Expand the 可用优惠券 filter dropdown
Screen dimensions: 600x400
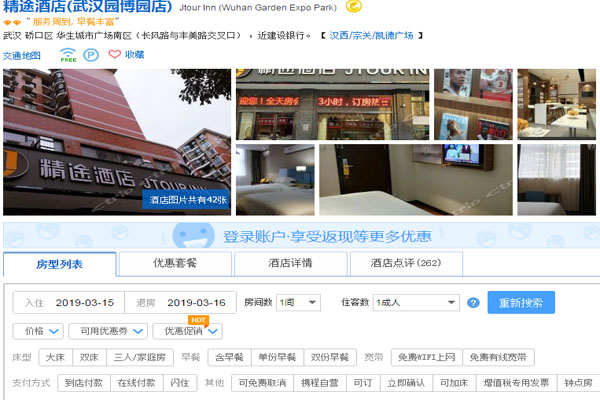coord(108,331)
